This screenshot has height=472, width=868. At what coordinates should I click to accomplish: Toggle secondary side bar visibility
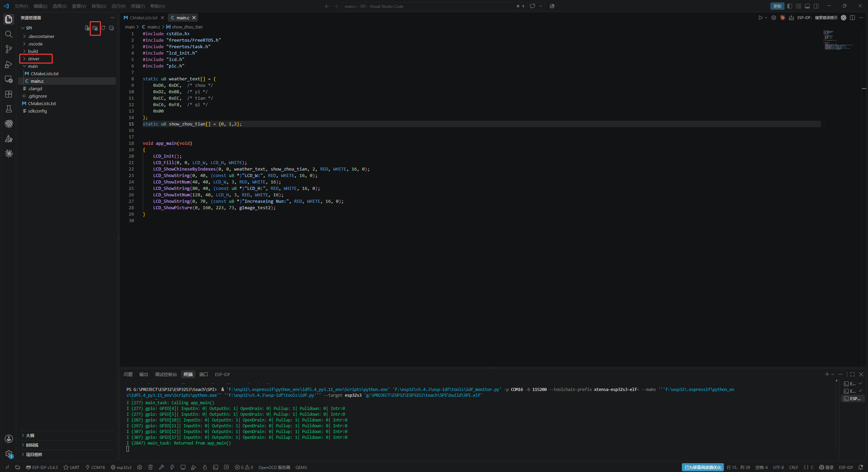pyautogui.click(x=816, y=6)
